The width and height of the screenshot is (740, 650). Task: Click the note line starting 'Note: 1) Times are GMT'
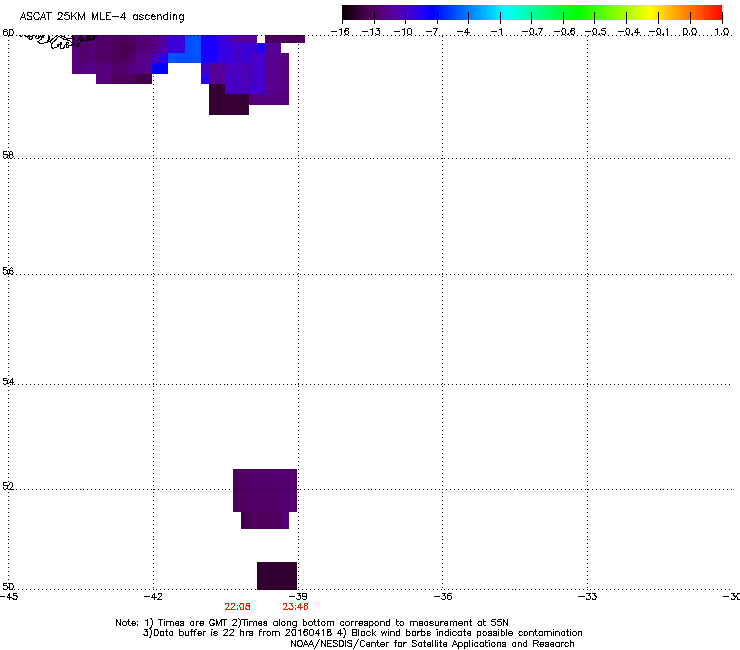[x=312, y=623]
